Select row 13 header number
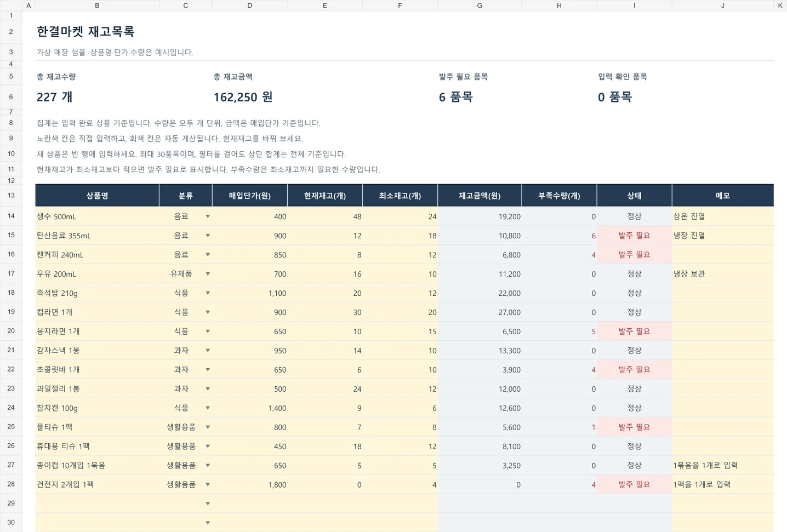 pyautogui.click(x=11, y=196)
